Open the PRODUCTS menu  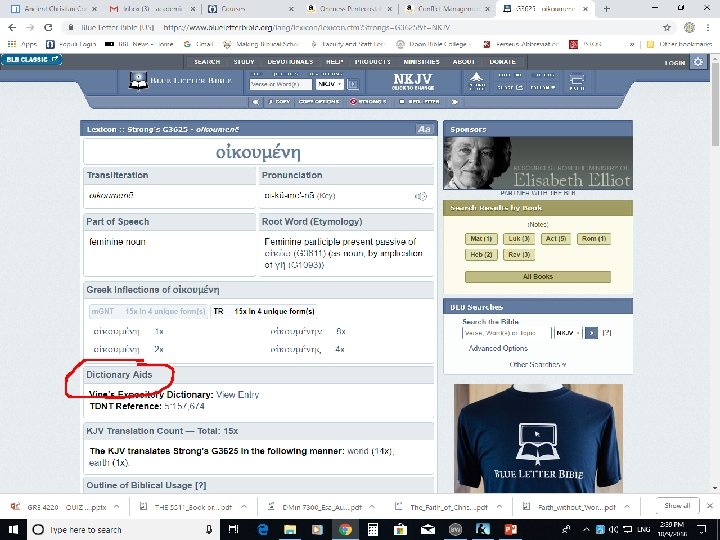point(372,62)
